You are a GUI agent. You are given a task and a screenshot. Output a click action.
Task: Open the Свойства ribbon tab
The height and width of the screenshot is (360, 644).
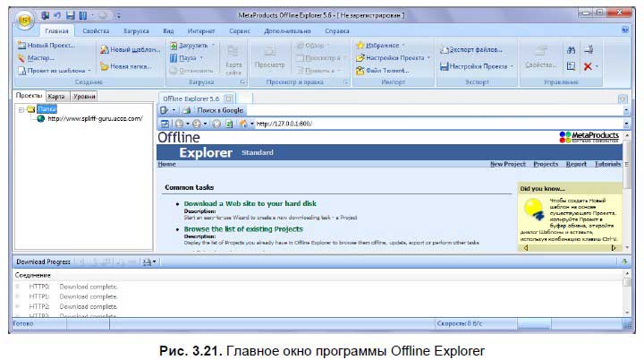pyautogui.click(x=96, y=30)
